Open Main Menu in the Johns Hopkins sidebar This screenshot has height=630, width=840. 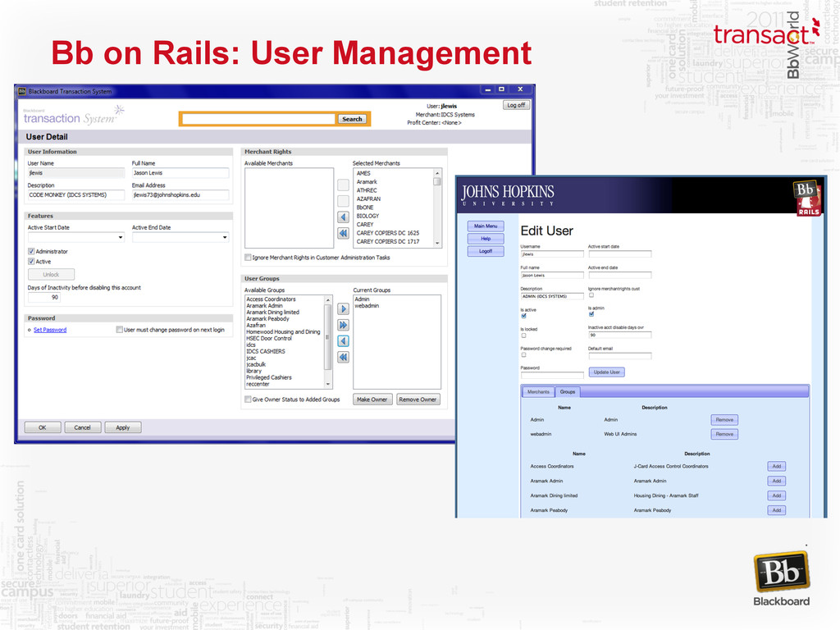[486, 226]
